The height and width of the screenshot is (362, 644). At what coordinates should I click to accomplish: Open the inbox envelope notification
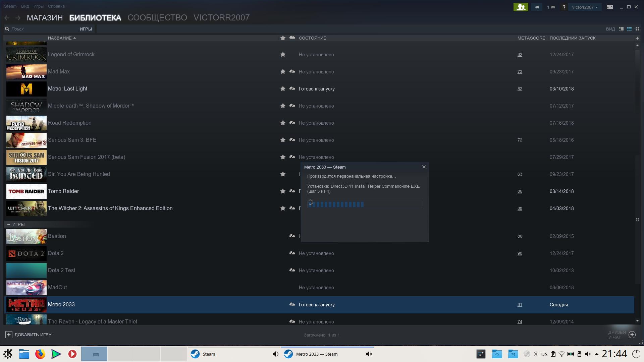pyautogui.click(x=551, y=7)
